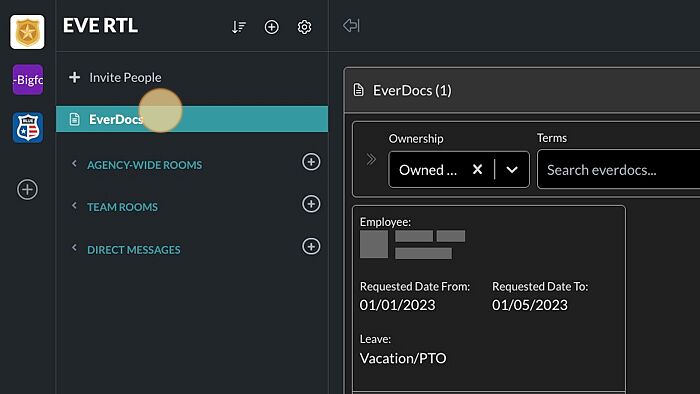The width and height of the screenshot is (700, 394).
Task: Click the EverDocs document icon in sidebar
Action: pyautogui.click(x=75, y=119)
